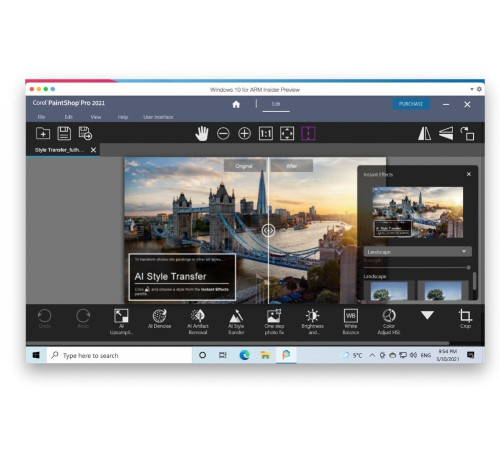Select the Pan hand tool
Screen dimensions: 500x450
click(202, 134)
